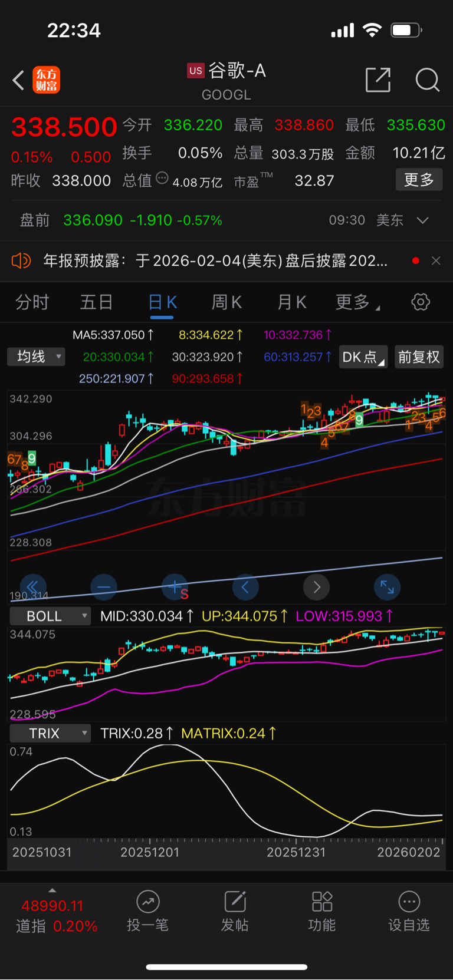Screen dimensions: 453x980
Task: Open the TRIX indicator dropdown
Action: [51, 733]
